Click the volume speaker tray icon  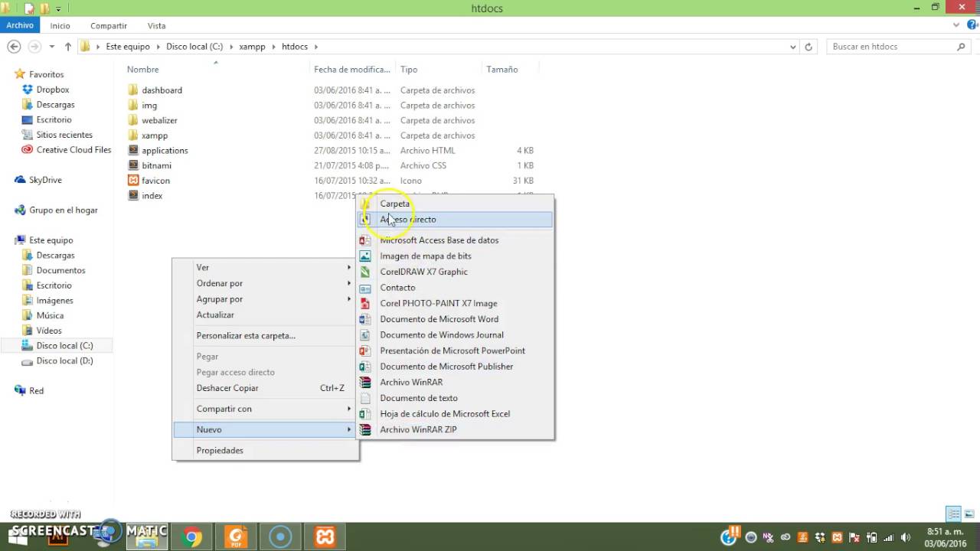click(906, 537)
